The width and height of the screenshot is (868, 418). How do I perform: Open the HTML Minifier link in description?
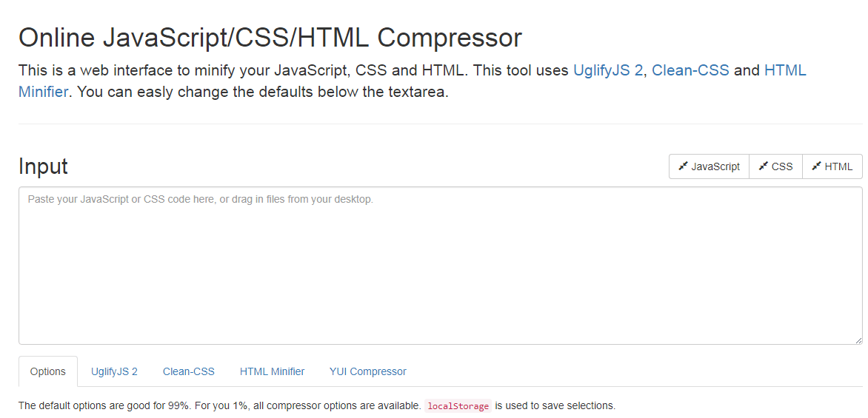point(785,71)
